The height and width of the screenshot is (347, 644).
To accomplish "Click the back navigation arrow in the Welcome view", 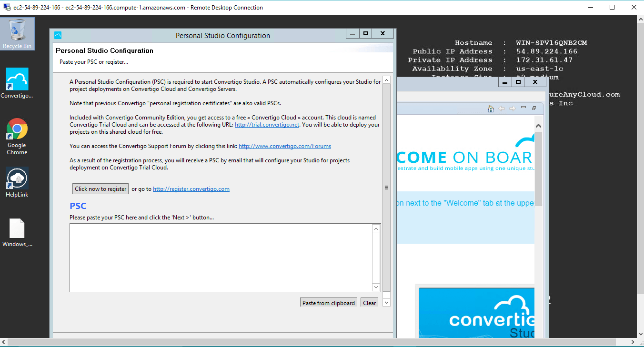I will pos(502,108).
